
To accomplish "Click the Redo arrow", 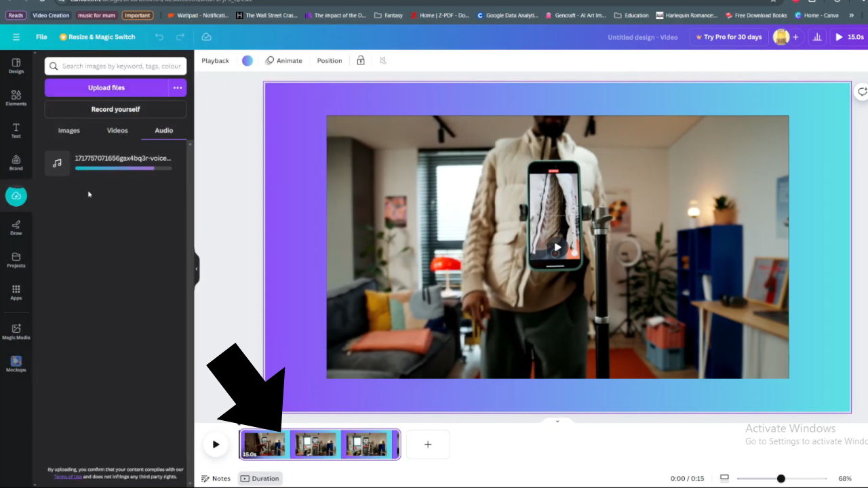I will [180, 37].
